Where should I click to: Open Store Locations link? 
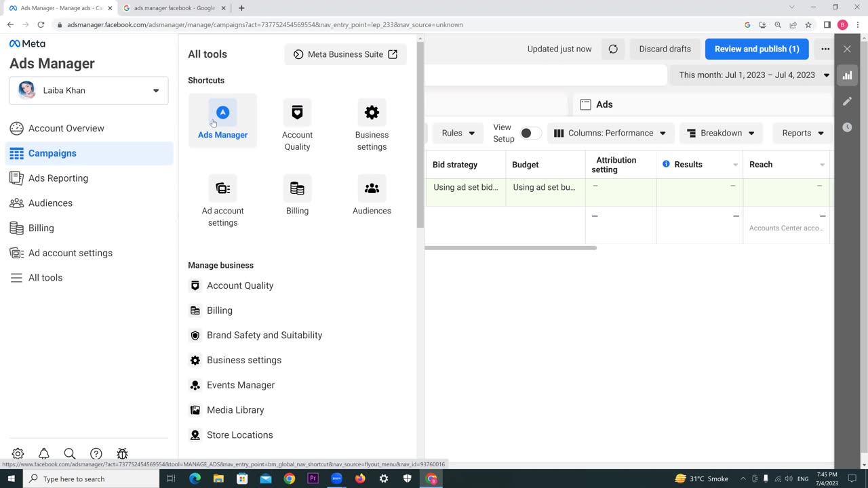[240, 435]
